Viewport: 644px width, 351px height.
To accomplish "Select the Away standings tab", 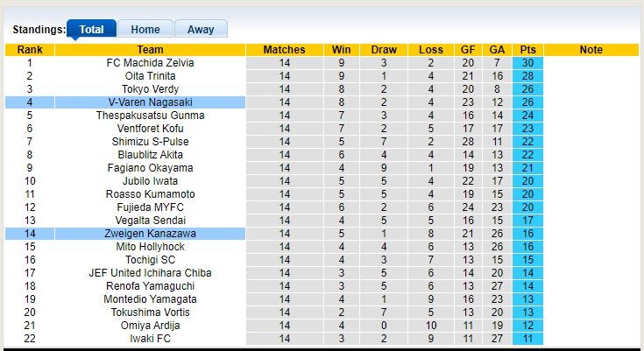I will [201, 30].
